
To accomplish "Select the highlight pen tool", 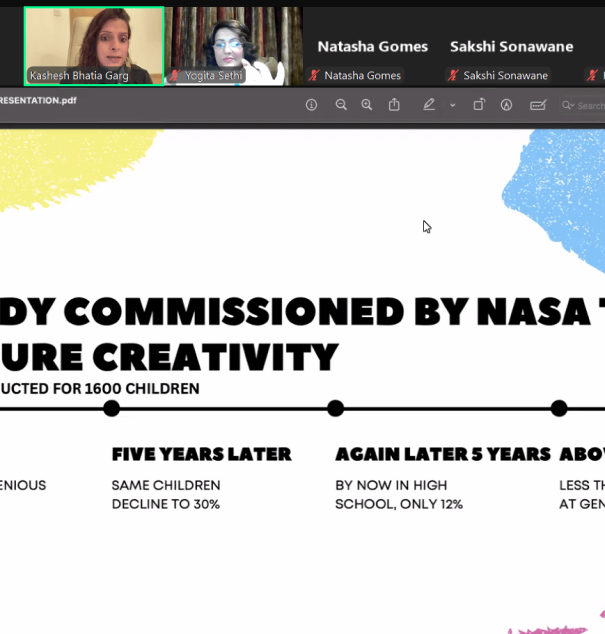I will pyautogui.click(x=429, y=105).
